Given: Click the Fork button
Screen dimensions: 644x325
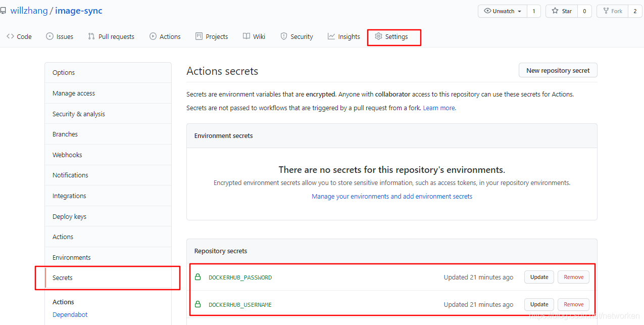Looking at the screenshot, I should click(613, 11).
